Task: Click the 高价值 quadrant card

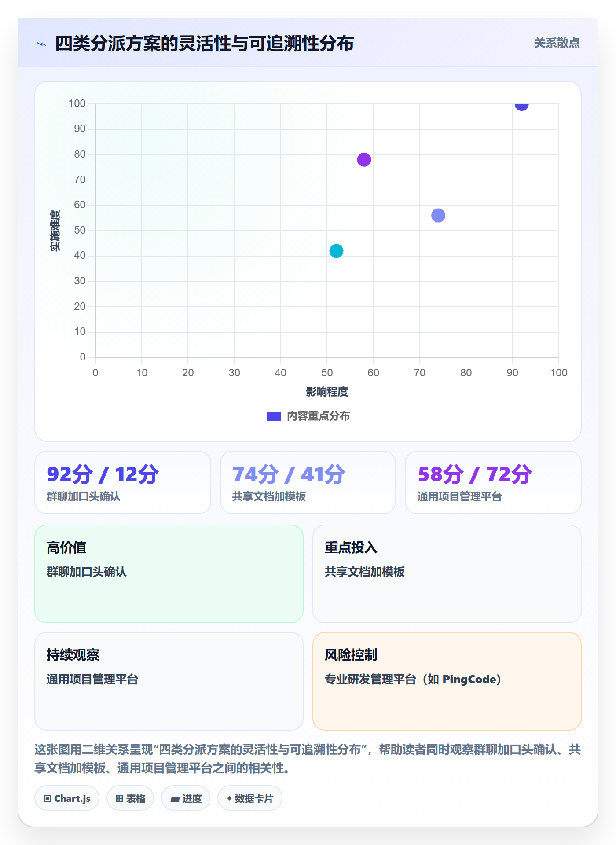Action: (169, 574)
